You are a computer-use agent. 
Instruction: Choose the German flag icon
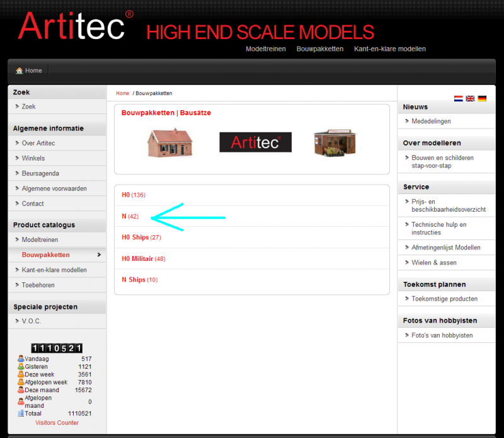[x=482, y=98]
